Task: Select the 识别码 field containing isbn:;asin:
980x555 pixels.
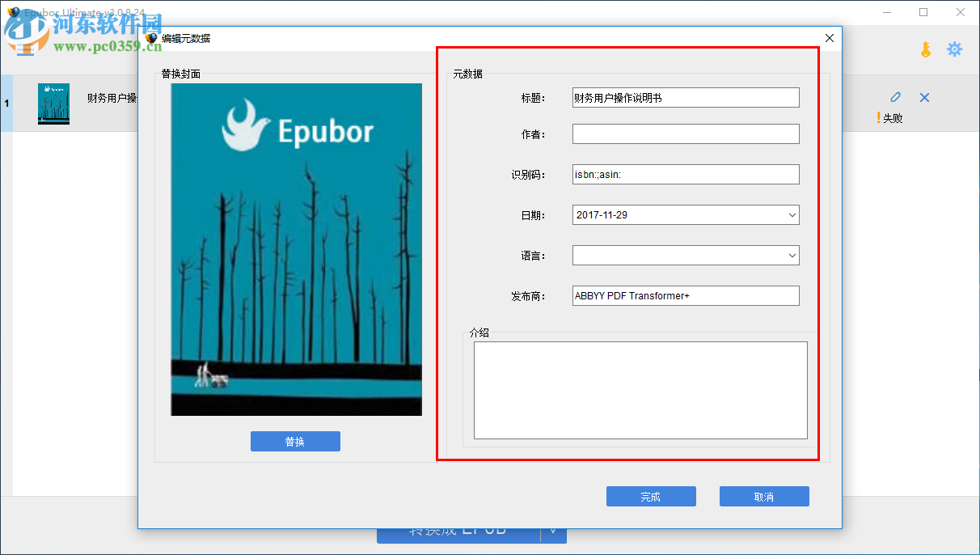Action: [x=685, y=174]
